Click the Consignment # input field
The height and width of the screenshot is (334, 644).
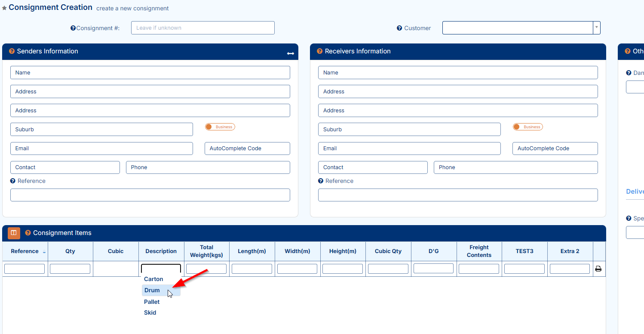coord(202,28)
